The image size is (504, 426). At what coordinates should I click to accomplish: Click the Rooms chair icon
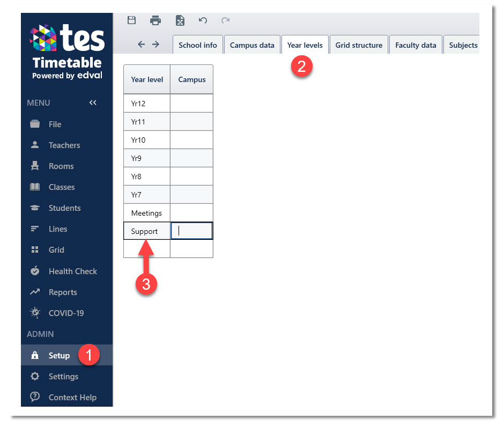[x=35, y=166]
